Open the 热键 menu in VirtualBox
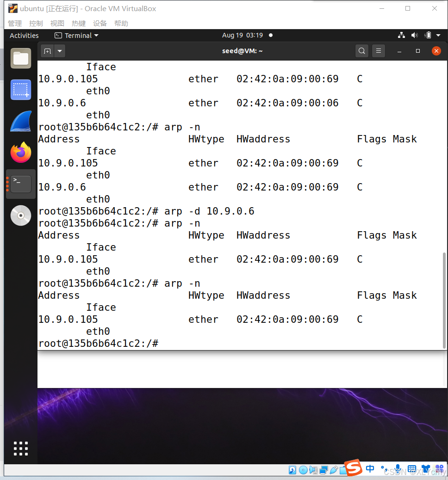The height and width of the screenshot is (480, 448). (78, 23)
